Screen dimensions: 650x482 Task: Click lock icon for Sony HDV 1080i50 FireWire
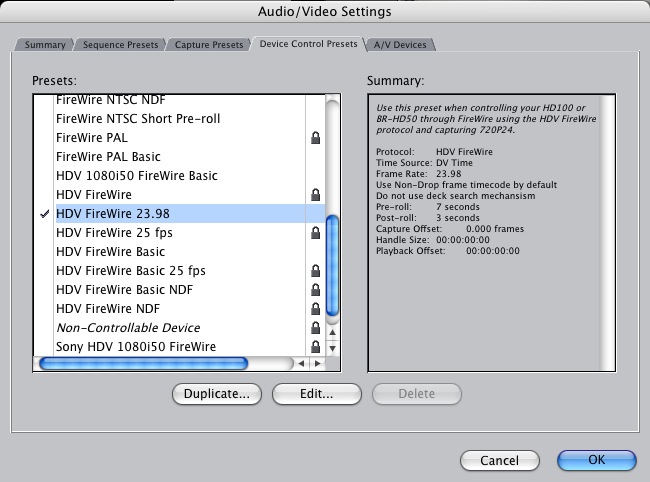click(x=316, y=347)
